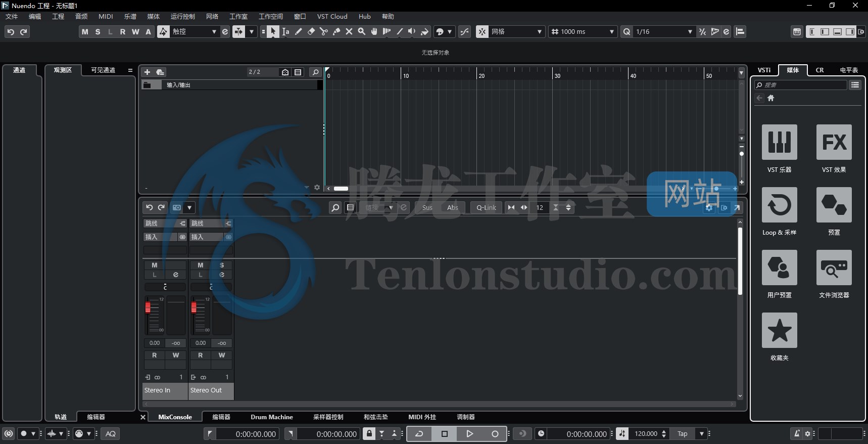
Task: Open snap type 网格 dropdown
Action: click(x=516, y=31)
